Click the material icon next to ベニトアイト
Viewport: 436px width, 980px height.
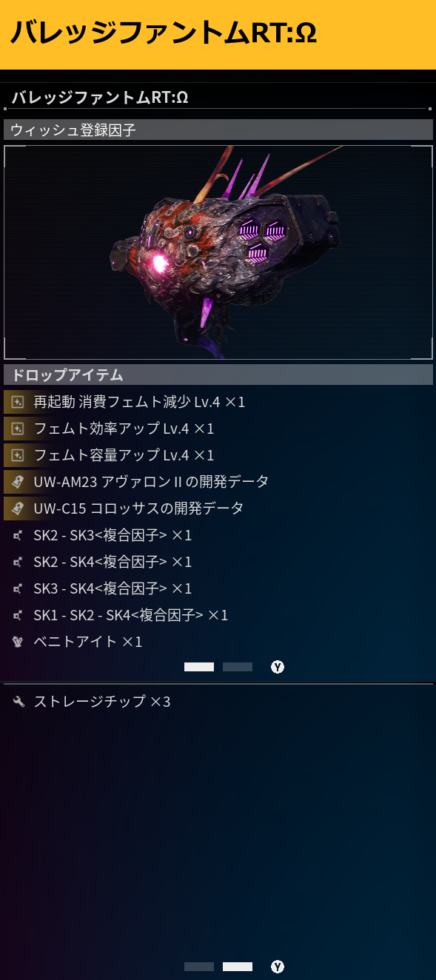click(x=18, y=642)
